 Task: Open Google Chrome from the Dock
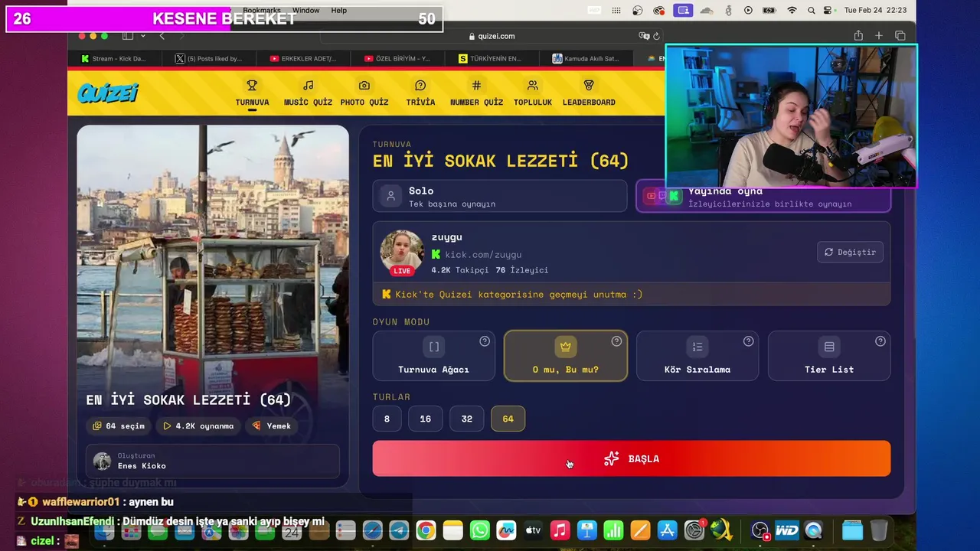426,530
